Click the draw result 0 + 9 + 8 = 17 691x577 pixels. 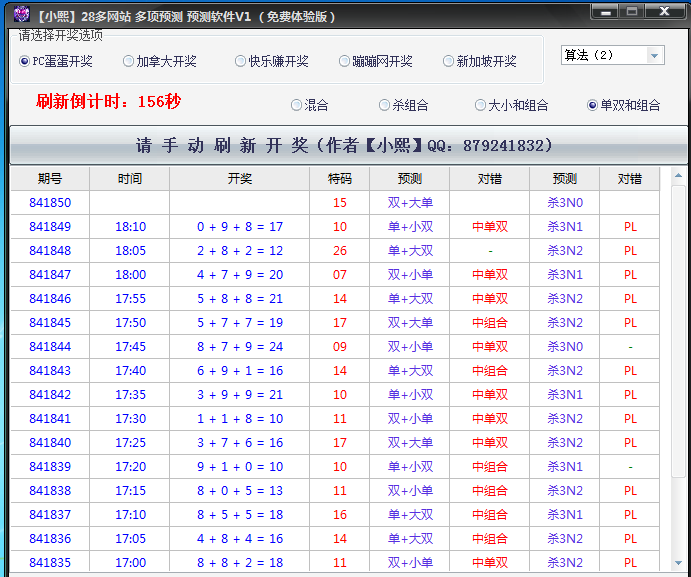(240, 227)
